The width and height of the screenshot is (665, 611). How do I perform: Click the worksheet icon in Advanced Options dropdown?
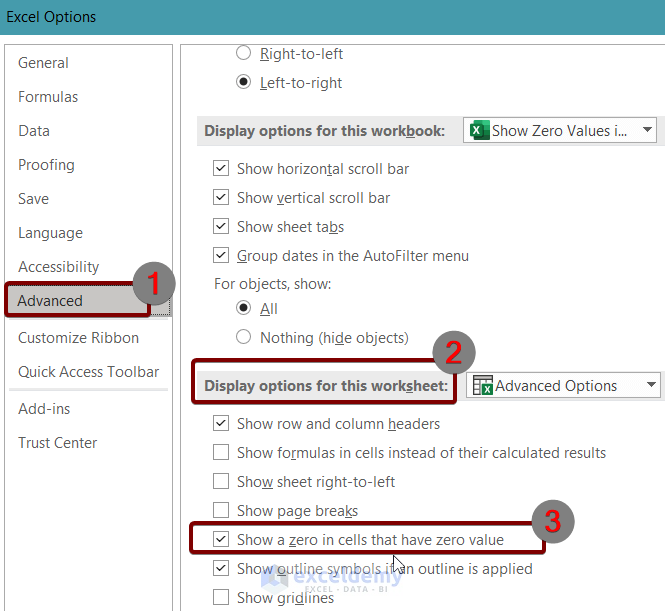[x=483, y=385]
